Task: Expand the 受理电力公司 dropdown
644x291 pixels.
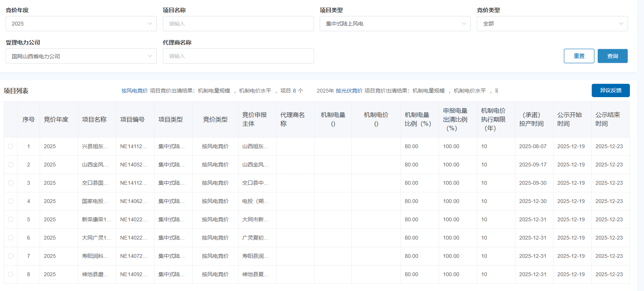Action: coord(81,56)
